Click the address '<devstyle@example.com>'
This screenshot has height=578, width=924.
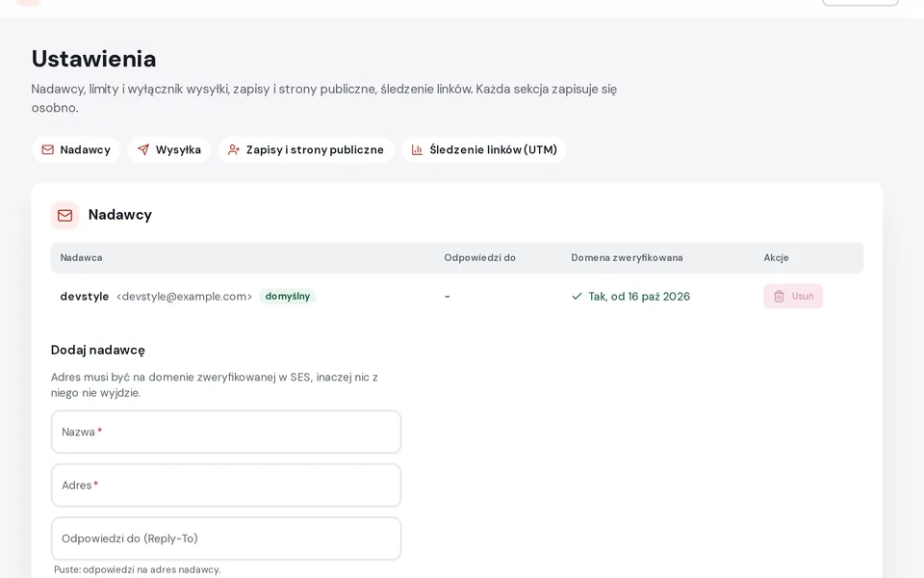[185, 296]
